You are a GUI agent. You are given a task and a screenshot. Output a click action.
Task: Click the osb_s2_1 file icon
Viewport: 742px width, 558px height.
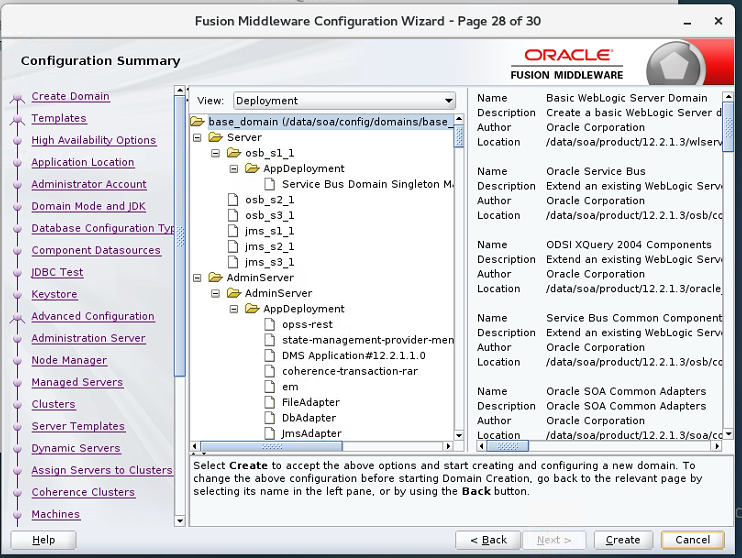point(233,200)
